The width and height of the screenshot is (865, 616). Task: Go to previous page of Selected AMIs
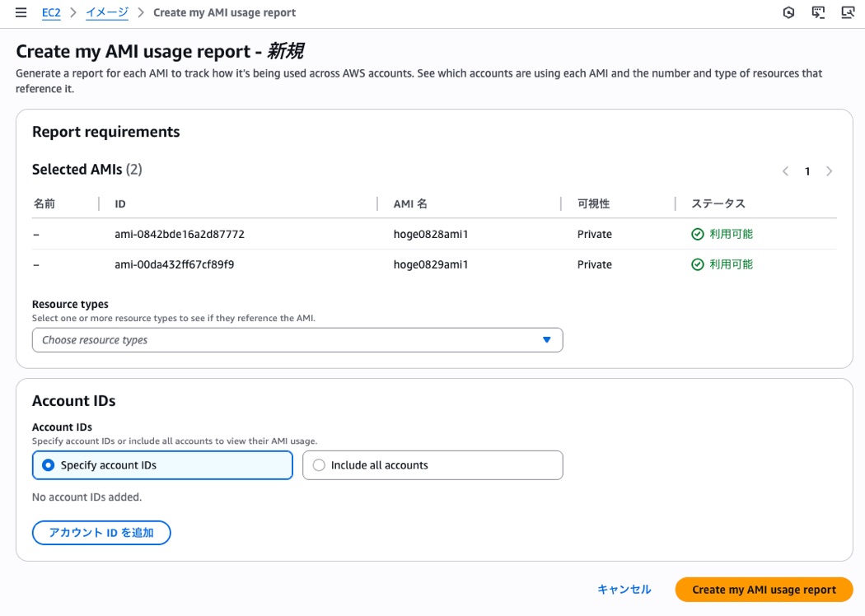786,171
